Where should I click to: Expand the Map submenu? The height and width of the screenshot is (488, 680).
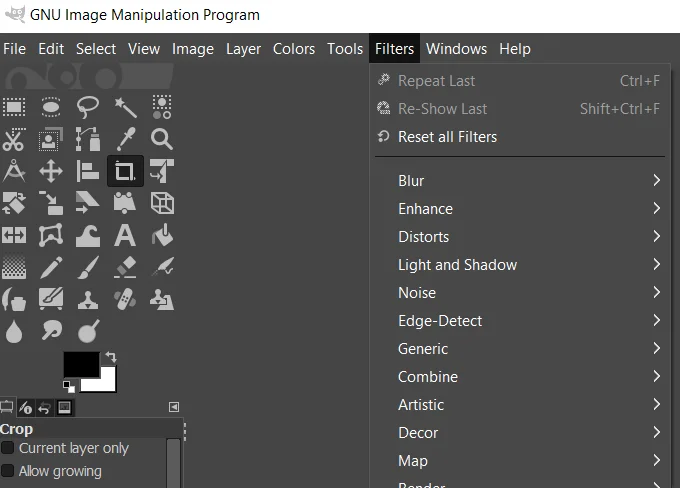point(520,461)
